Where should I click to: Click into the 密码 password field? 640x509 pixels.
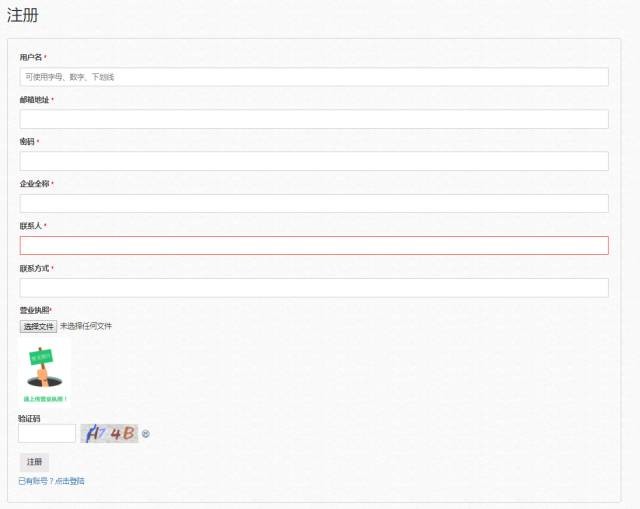(314, 161)
